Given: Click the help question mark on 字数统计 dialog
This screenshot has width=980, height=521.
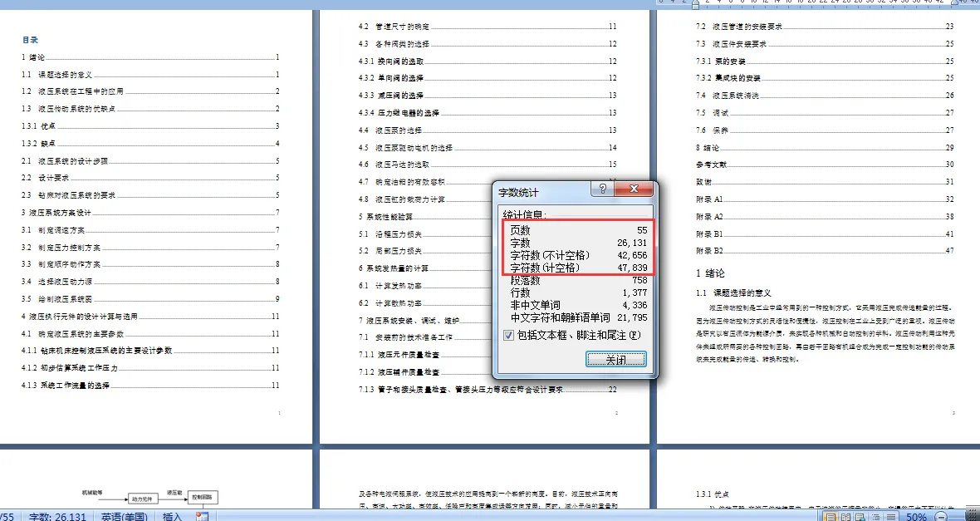Looking at the screenshot, I should (x=601, y=189).
